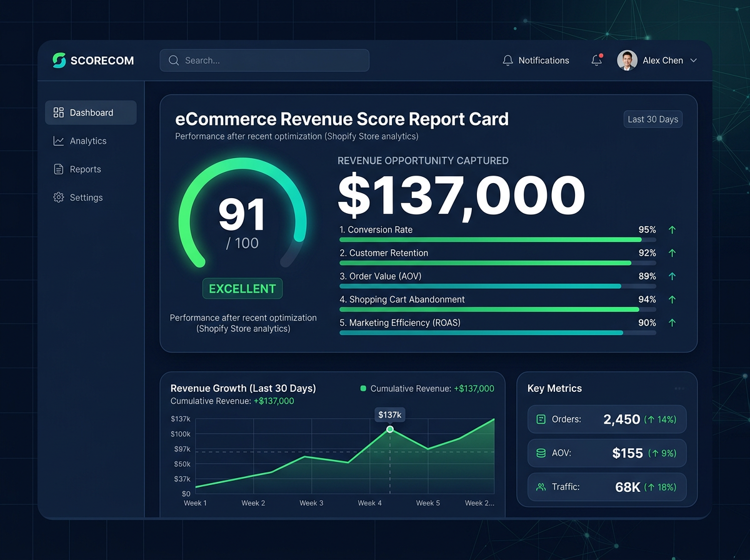Click the 18% growth indicator for Traffic
750x560 pixels.
[661, 486]
